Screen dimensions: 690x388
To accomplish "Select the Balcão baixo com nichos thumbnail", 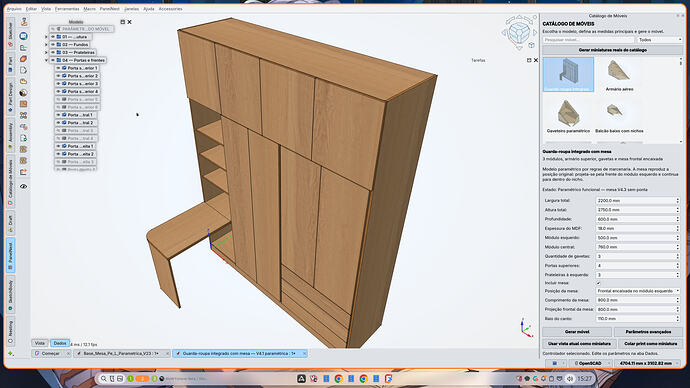I will [x=619, y=116].
